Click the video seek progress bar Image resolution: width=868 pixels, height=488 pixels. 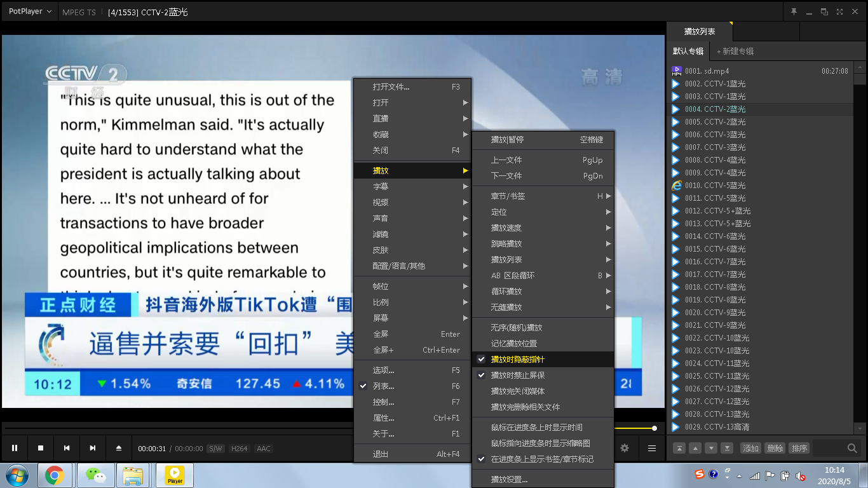coord(178,428)
